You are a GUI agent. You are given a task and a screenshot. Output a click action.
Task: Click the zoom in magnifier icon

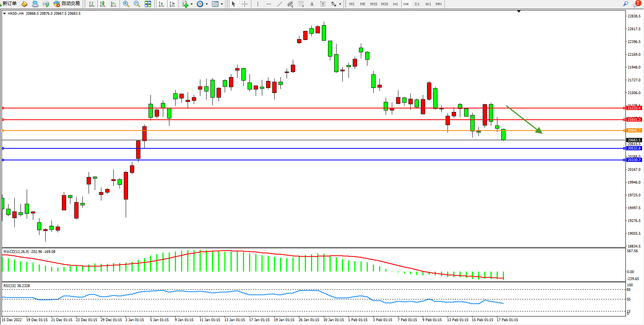pyautogui.click(x=126, y=4)
